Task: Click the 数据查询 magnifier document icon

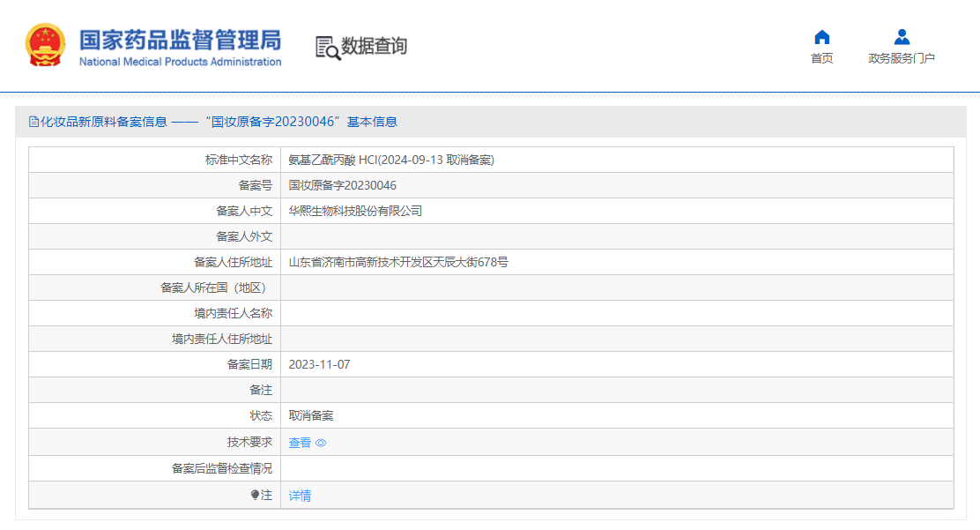Action: [x=328, y=48]
